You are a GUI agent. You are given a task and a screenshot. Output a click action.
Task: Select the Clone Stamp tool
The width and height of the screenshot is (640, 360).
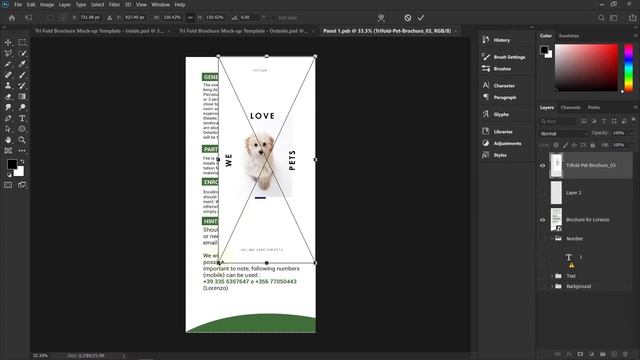[x=8, y=85]
